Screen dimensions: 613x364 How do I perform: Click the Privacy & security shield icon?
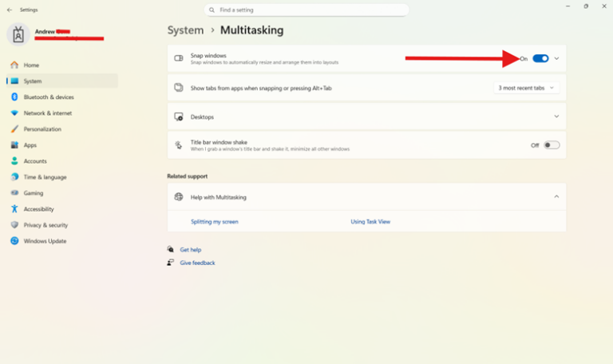[14, 225]
